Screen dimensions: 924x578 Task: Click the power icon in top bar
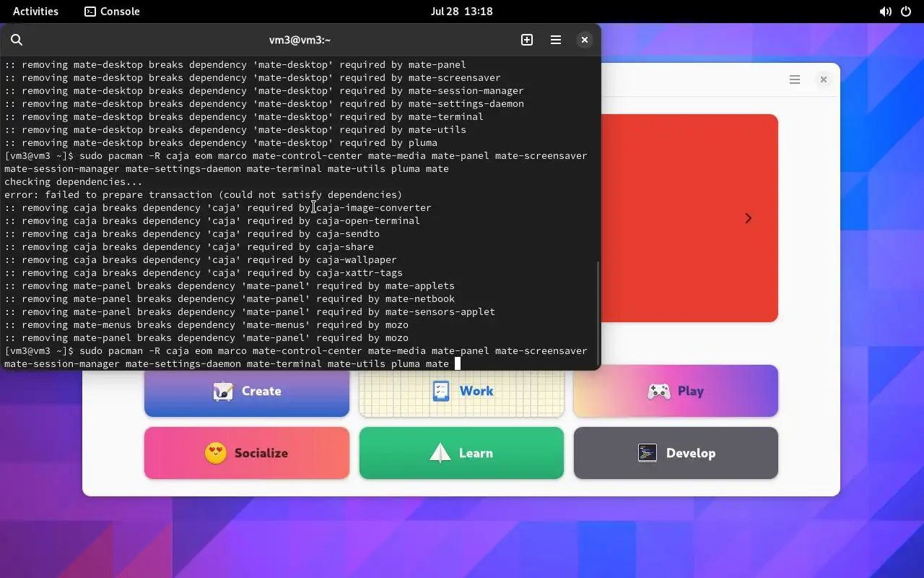[x=906, y=12]
